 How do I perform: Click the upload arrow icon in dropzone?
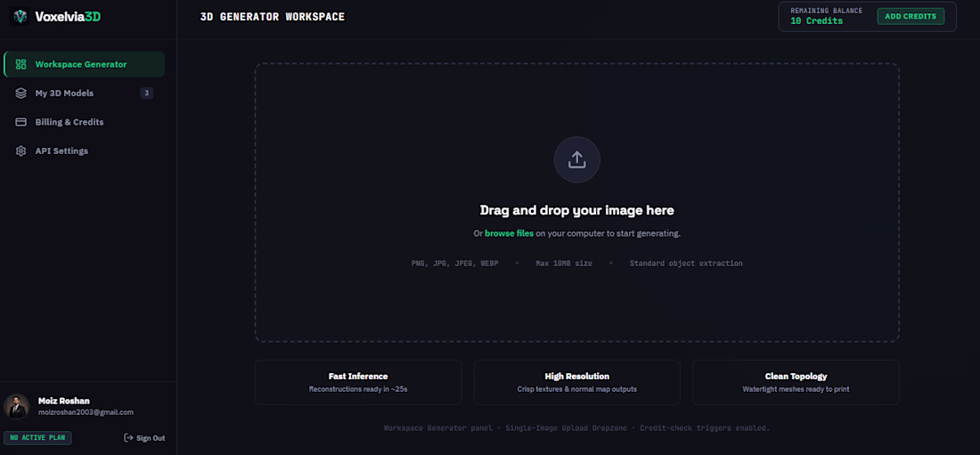577,159
